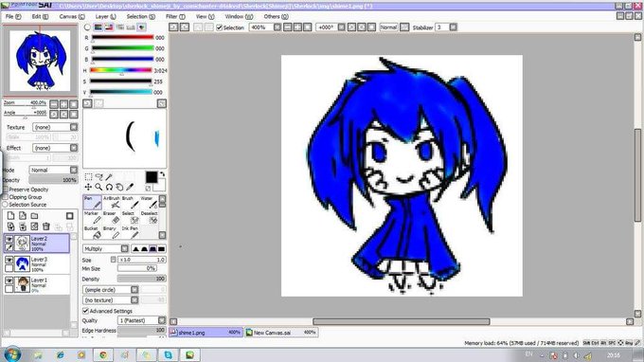Create a new layer folder

tap(34, 216)
